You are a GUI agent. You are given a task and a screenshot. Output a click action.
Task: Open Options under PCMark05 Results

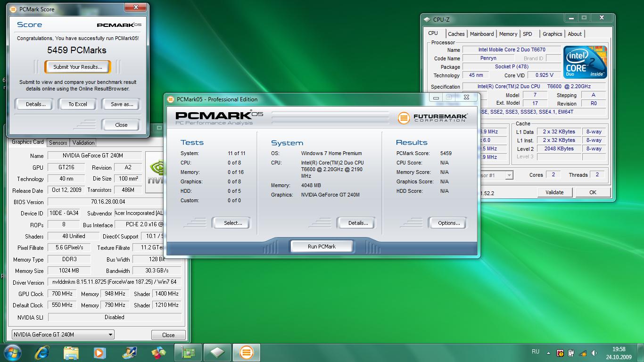tap(448, 223)
